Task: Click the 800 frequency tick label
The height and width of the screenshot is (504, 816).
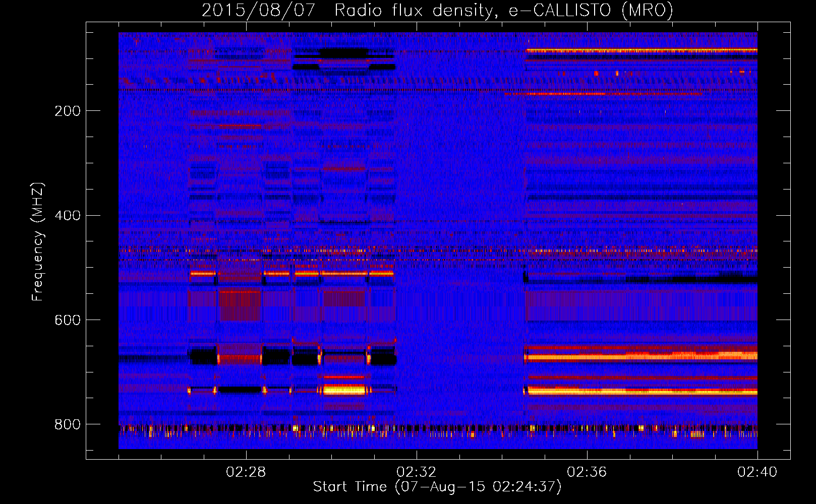Action: click(x=68, y=425)
